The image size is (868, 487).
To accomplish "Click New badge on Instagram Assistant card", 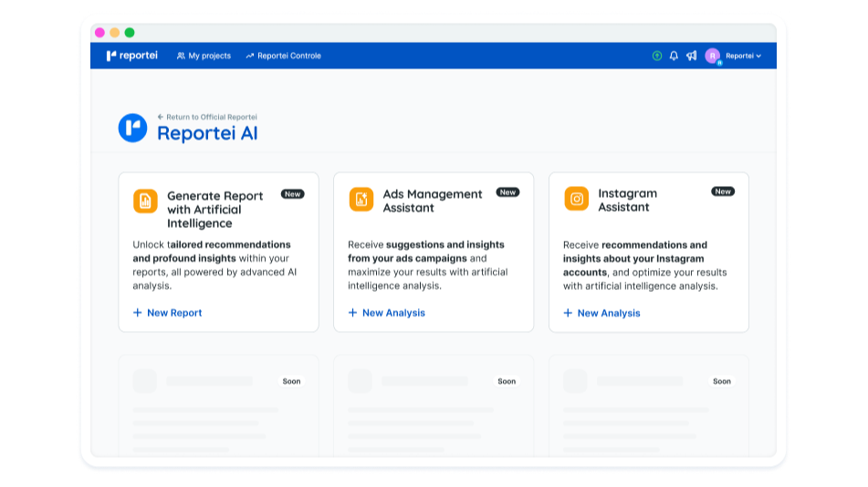I will [x=723, y=192].
